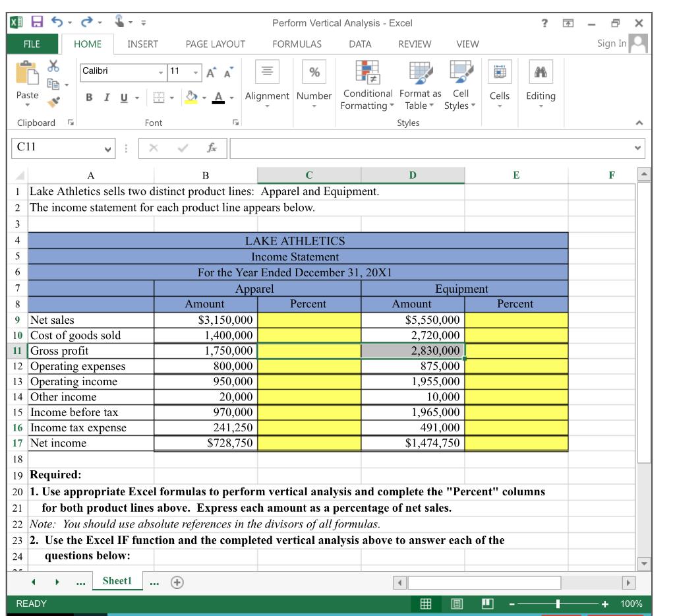
Task: Toggle Bold formatting
Action: (88, 97)
